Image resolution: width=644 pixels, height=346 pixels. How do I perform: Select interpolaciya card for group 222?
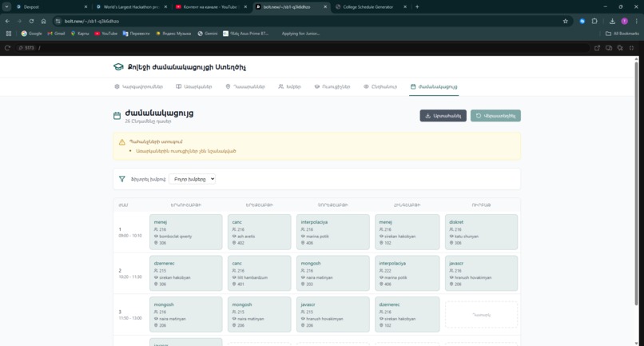[x=407, y=273]
